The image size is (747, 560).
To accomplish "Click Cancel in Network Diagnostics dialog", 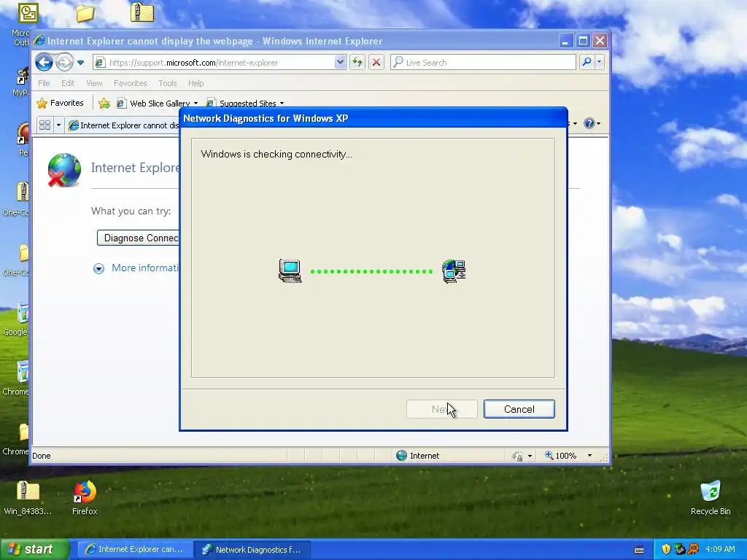I will 519,409.
